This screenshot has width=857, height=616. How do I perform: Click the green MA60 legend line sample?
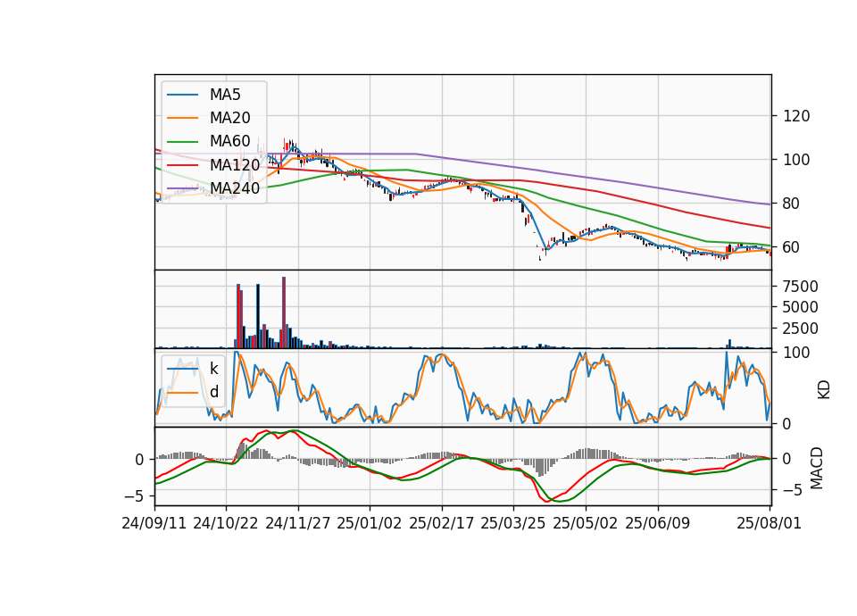click(182, 141)
